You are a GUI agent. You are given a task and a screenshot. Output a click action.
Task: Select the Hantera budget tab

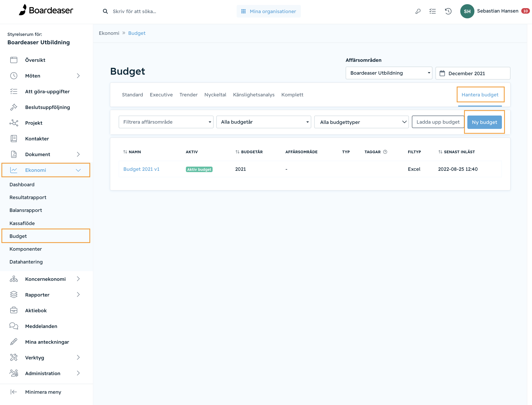[x=480, y=95]
